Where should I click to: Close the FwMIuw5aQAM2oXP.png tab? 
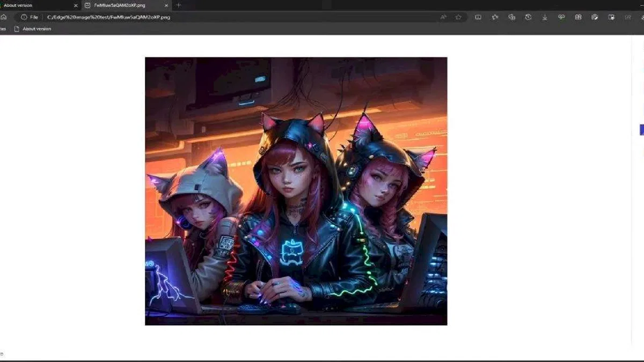pyautogui.click(x=165, y=5)
